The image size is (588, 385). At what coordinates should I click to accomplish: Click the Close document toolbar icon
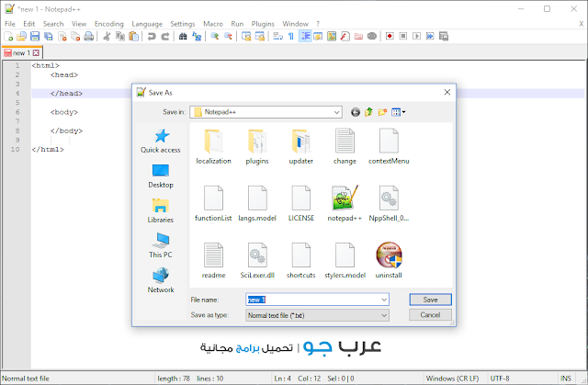click(62, 37)
